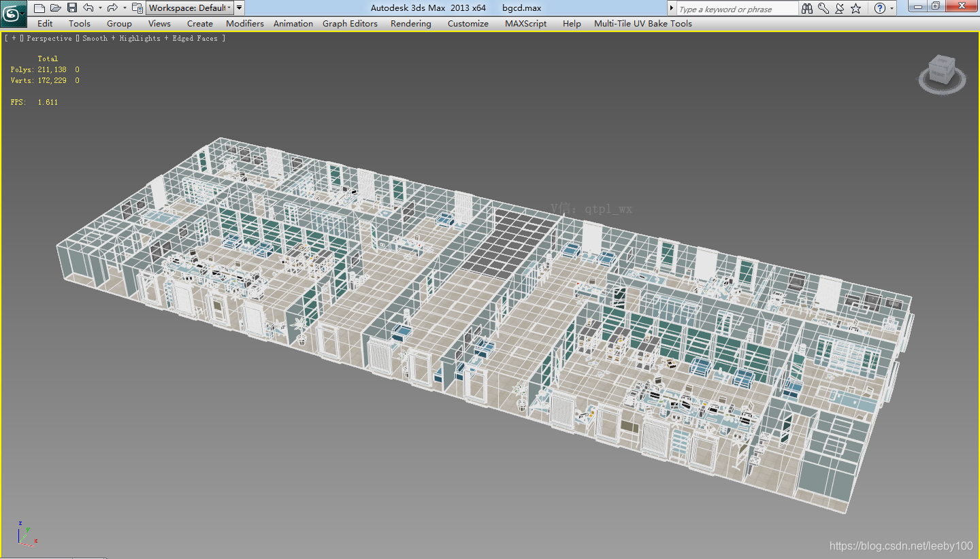Image resolution: width=980 pixels, height=559 pixels.
Task: Open the Tools menu
Action: coord(80,23)
